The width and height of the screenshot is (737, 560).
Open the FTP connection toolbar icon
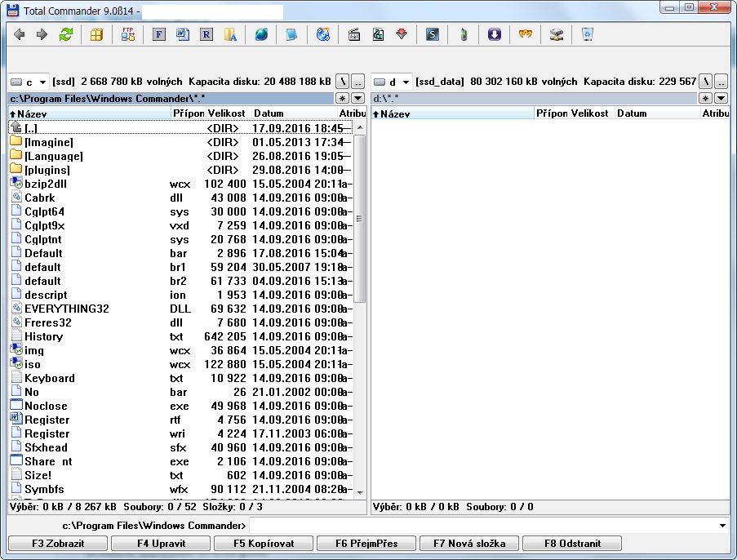point(128,34)
